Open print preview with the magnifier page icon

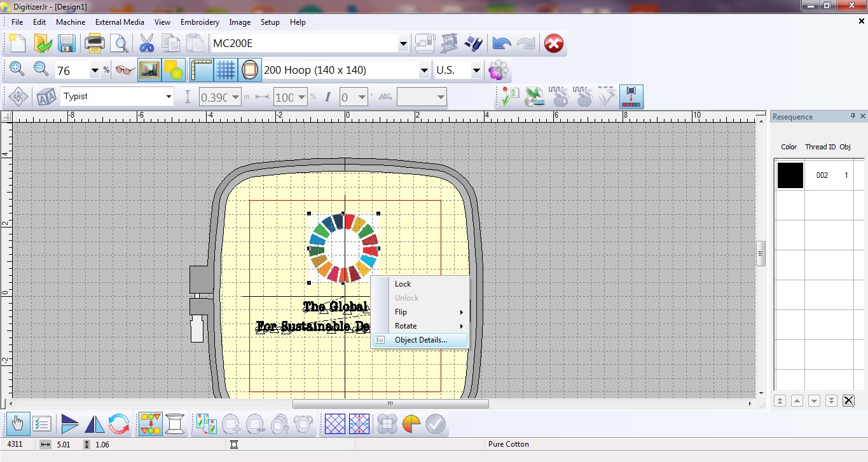119,43
